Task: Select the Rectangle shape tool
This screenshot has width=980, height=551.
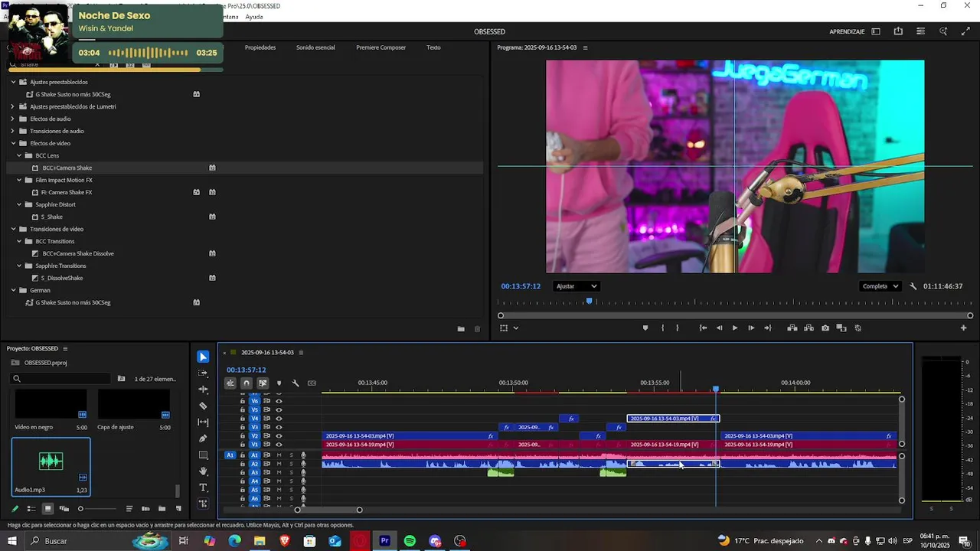Action: coord(203,455)
